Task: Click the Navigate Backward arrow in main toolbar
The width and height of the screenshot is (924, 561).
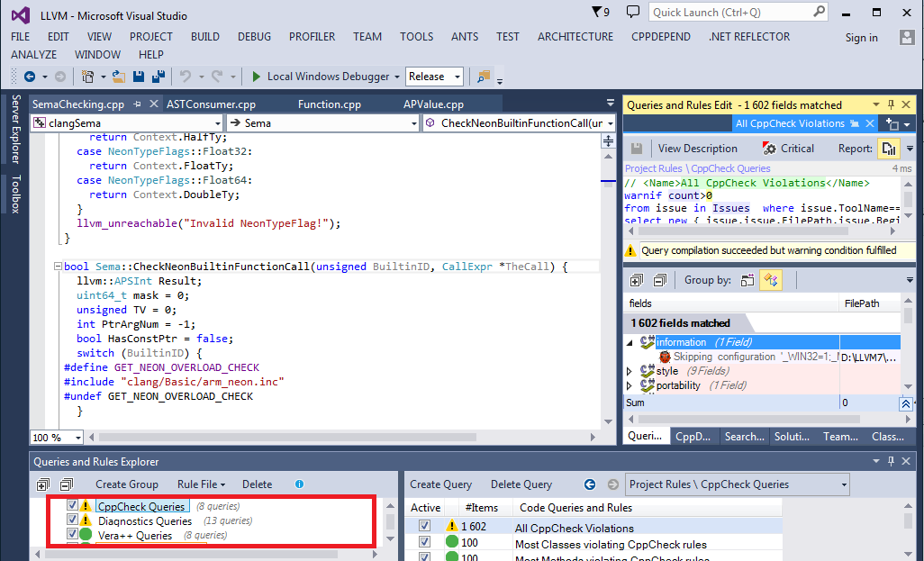Action: 30,77
